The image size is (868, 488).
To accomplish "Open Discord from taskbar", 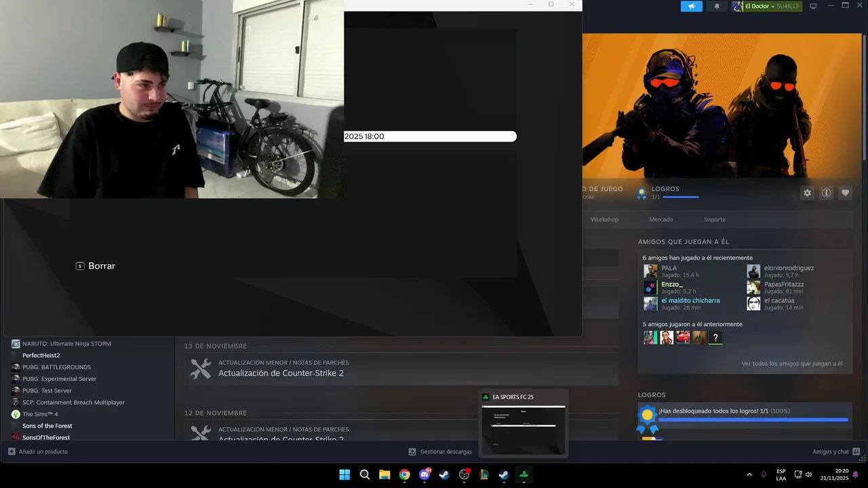I will click(x=425, y=474).
